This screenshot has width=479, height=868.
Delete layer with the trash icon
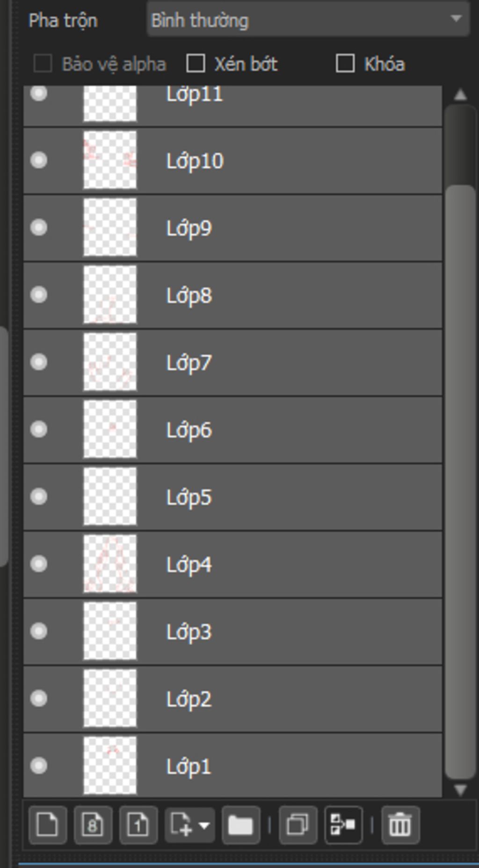(400, 825)
